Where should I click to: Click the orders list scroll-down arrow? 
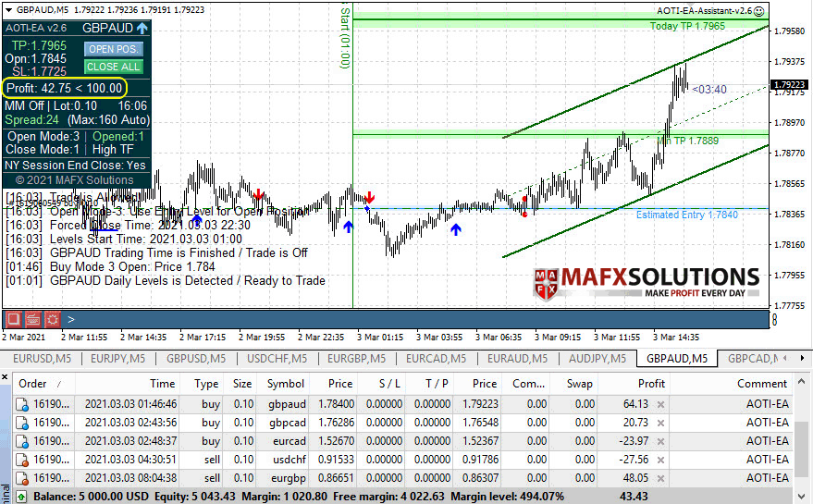(802, 497)
